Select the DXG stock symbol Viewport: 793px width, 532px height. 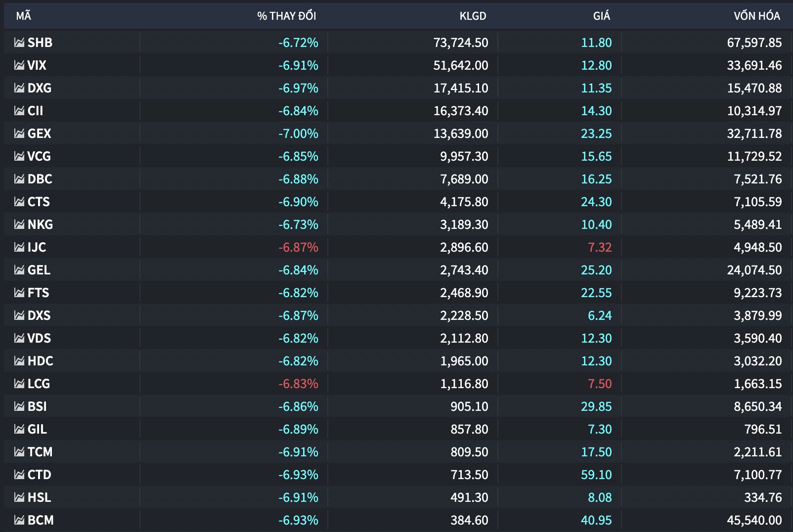[x=40, y=88]
